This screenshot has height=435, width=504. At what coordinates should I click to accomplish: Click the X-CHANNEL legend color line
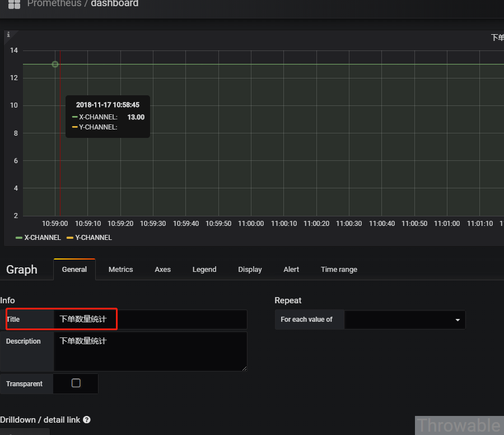tap(19, 238)
